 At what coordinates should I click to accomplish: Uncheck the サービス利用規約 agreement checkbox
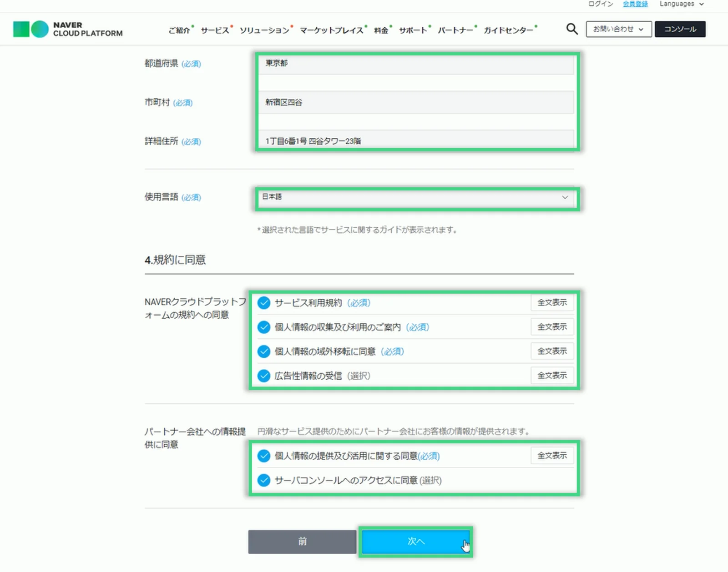point(264,303)
